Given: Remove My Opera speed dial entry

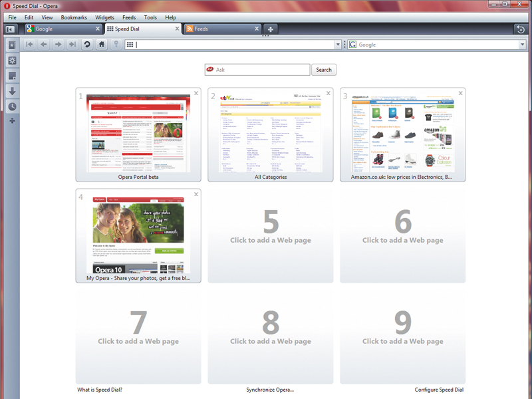Looking at the screenshot, I should (x=196, y=194).
